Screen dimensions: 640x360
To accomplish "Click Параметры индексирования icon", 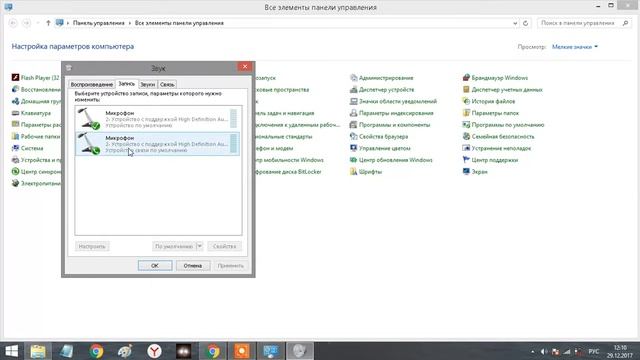I will click(x=353, y=113).
